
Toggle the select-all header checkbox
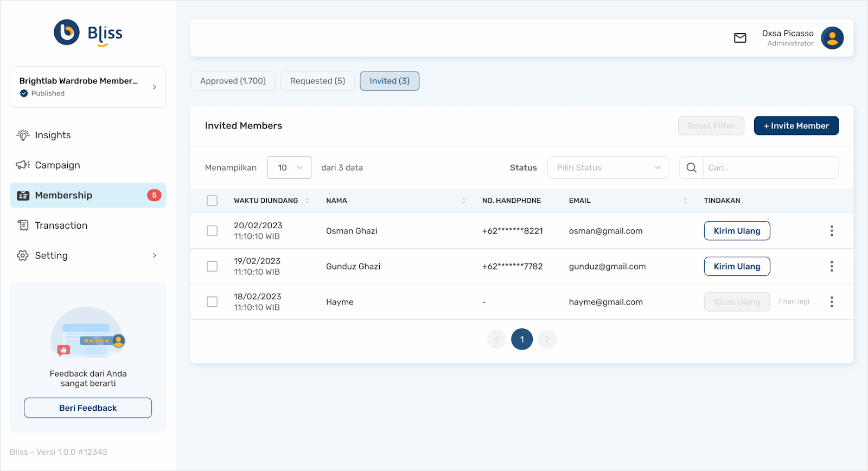212,201
